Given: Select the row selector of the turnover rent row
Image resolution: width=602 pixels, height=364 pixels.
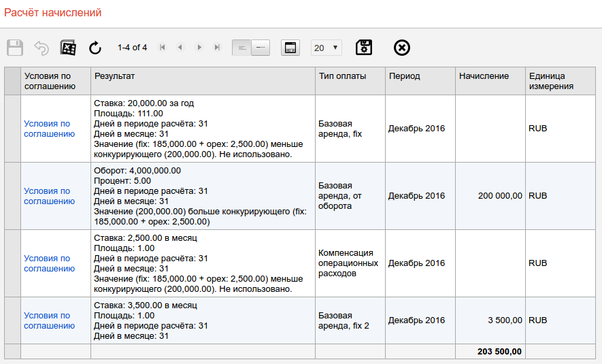Looking at the screenshot, I should pyautogui.click(x=12, y=196).
